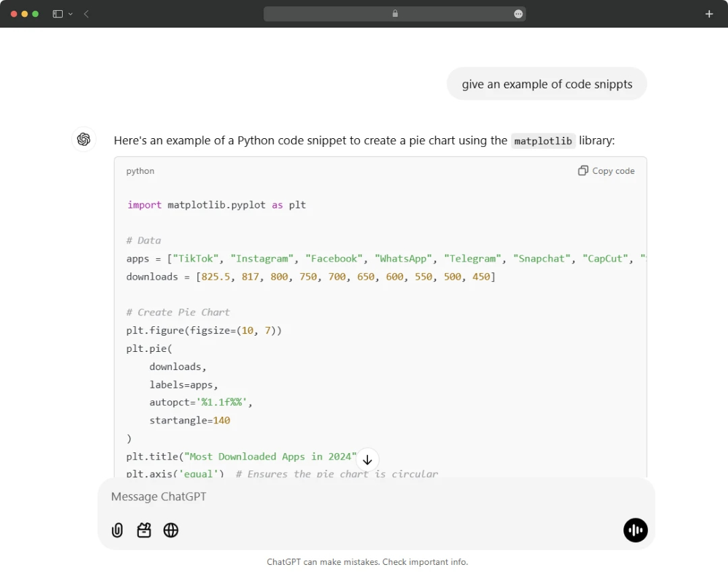The height and width of the screenshot is (573, 728).
Task: Open the sidebar chevron dropdown
Action: coord(70,13)
